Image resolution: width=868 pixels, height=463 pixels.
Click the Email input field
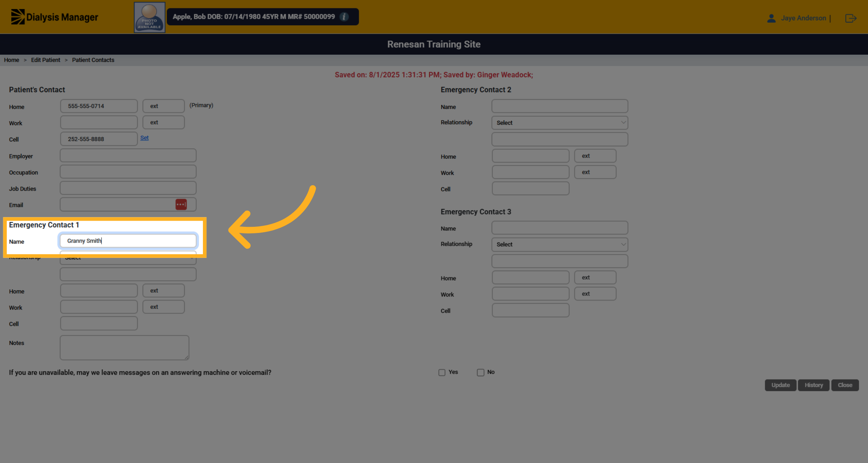(128, 204)
